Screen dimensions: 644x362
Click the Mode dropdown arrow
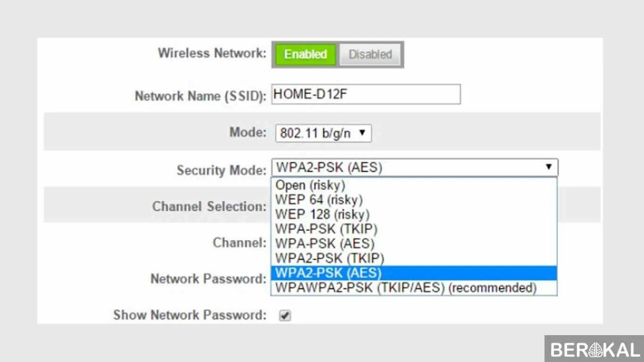click(362, 133)
